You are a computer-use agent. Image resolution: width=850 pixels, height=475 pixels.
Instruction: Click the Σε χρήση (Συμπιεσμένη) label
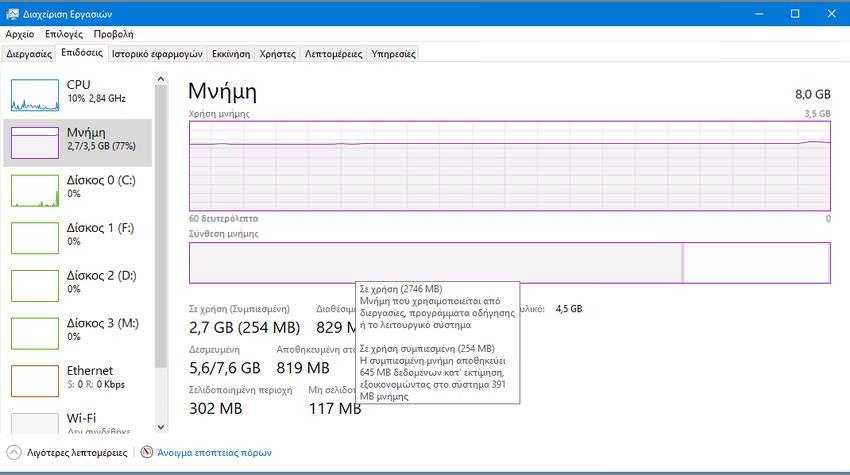pos(239,309)
